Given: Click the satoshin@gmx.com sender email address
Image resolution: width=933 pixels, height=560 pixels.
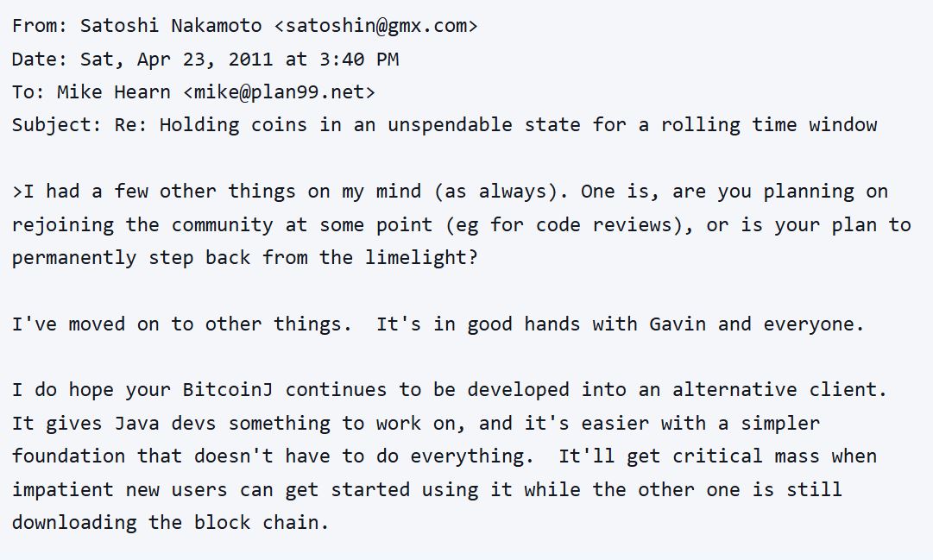Looking at the screenshot, I should (375, 25).
